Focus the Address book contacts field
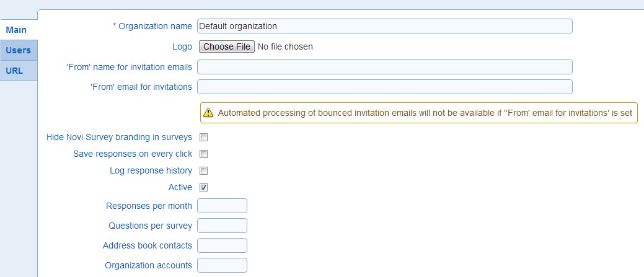The width and height of the screenshot is (644, 277). 222,245
